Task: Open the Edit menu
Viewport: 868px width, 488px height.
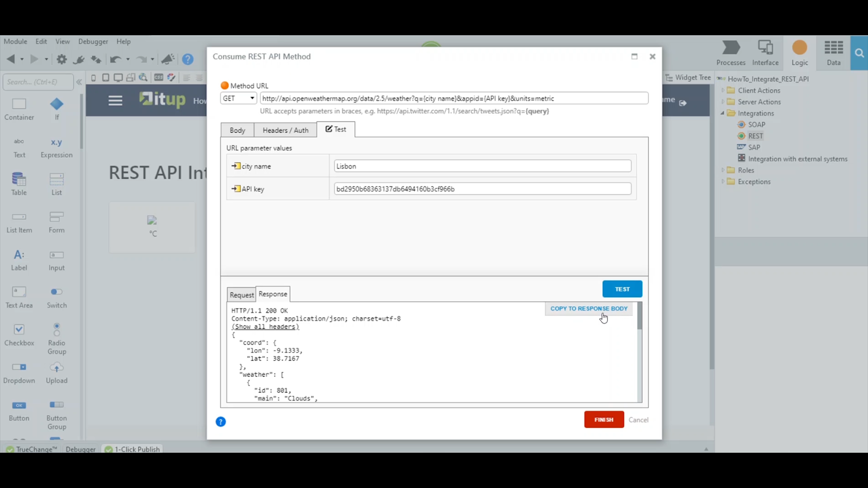Action: tap(41, 41)
